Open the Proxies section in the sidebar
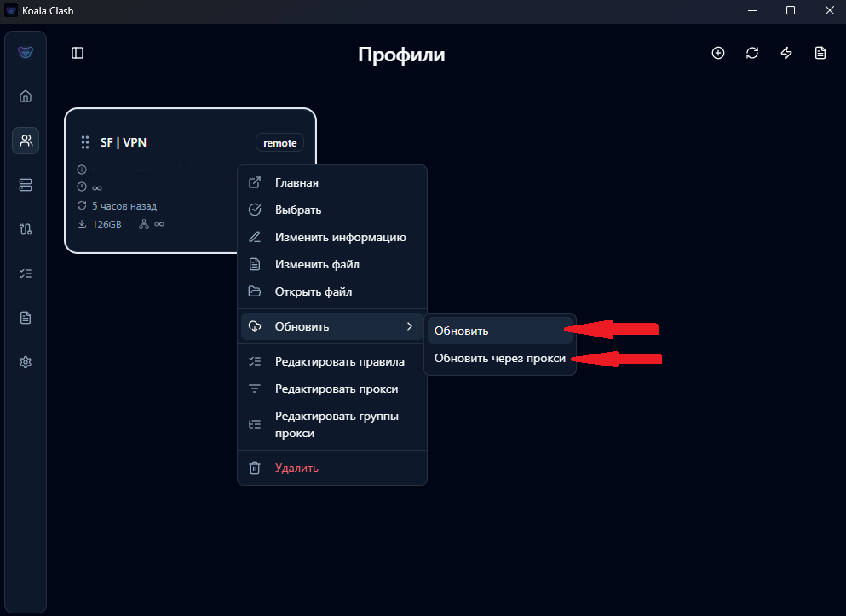 (25, 184)
